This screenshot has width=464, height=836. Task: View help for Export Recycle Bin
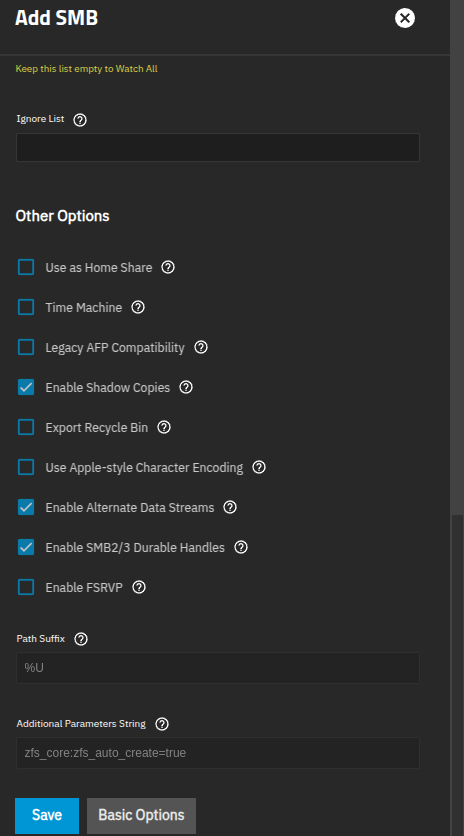(164, 427)
